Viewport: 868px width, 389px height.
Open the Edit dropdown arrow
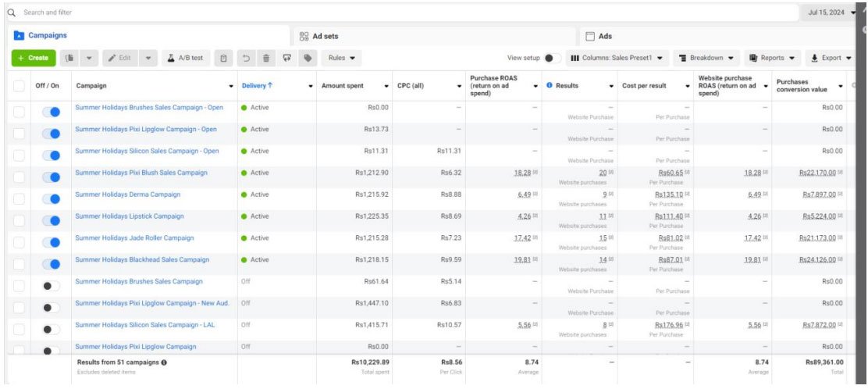point(148,58)
